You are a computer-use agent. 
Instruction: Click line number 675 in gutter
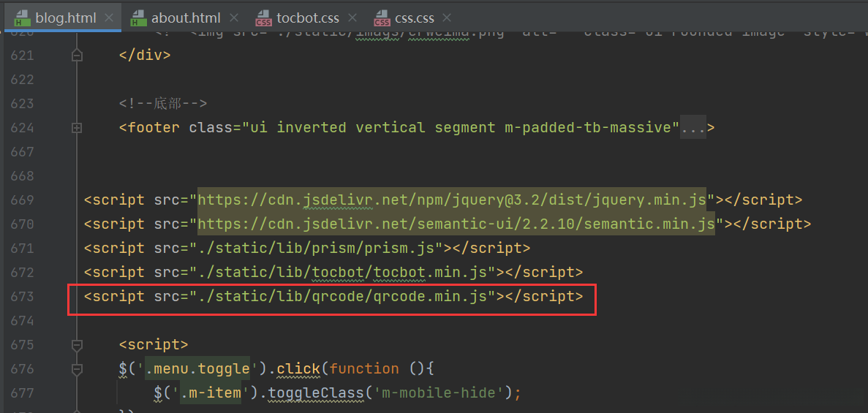[22, 344]
